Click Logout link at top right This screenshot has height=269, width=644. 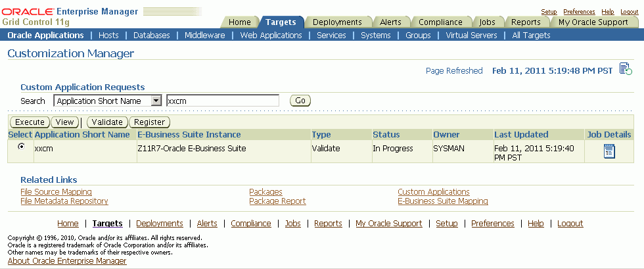630,12
